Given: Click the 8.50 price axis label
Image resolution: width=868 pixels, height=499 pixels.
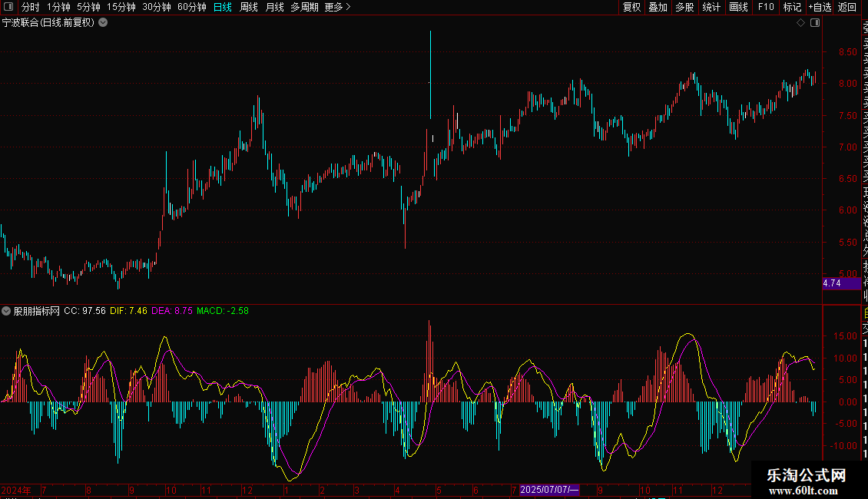Looking at the screenshot, I should click(x=847, y=52).
